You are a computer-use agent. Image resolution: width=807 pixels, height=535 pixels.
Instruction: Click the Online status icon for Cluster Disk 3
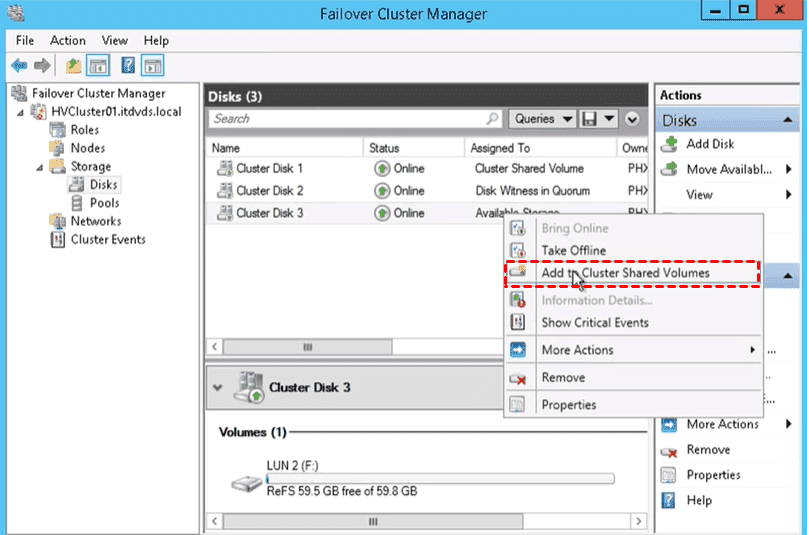tap(382, 213)
